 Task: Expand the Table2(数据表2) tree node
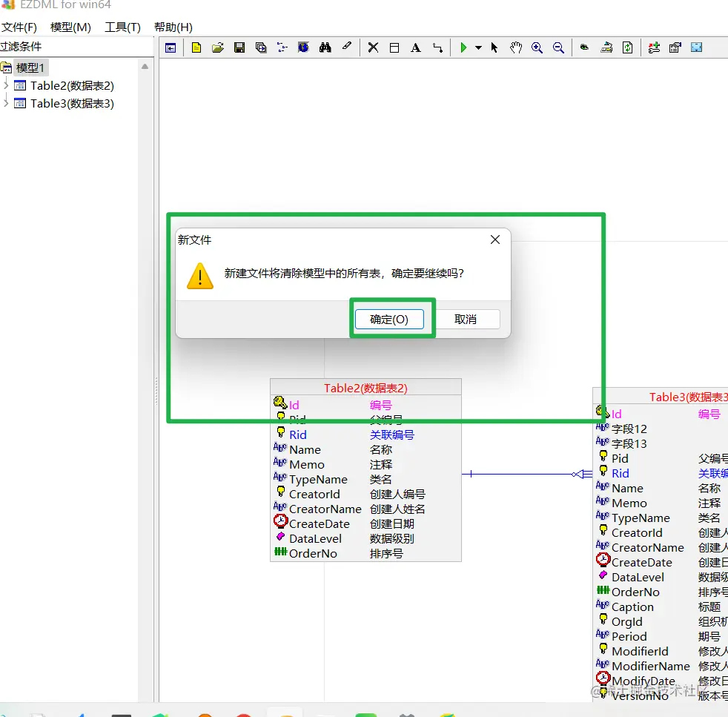click(x=6, y=85)
